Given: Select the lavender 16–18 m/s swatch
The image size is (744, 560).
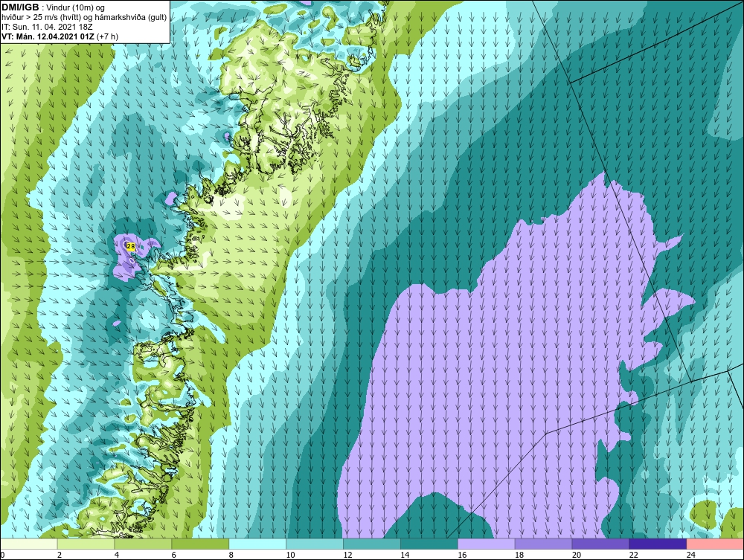Looking at the screenshot, I should pos(487,544).
